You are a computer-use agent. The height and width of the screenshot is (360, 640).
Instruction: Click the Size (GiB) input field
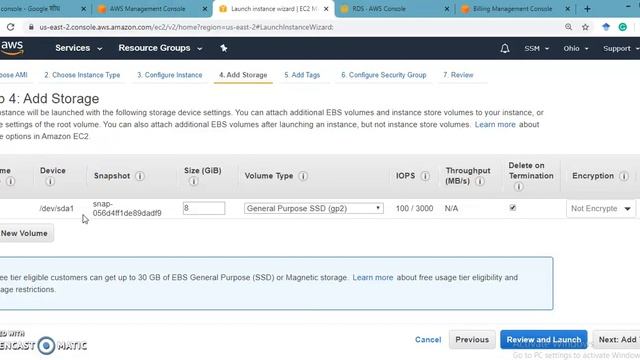tap(204, 208)
